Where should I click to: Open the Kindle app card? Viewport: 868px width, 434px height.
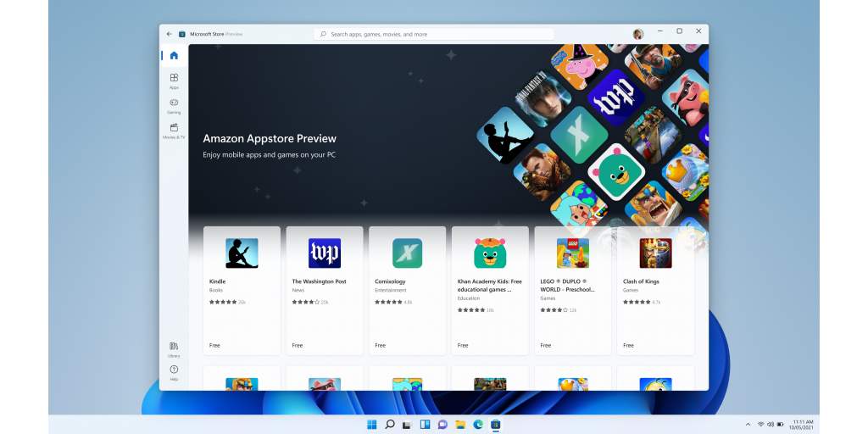tap(242, 290)
